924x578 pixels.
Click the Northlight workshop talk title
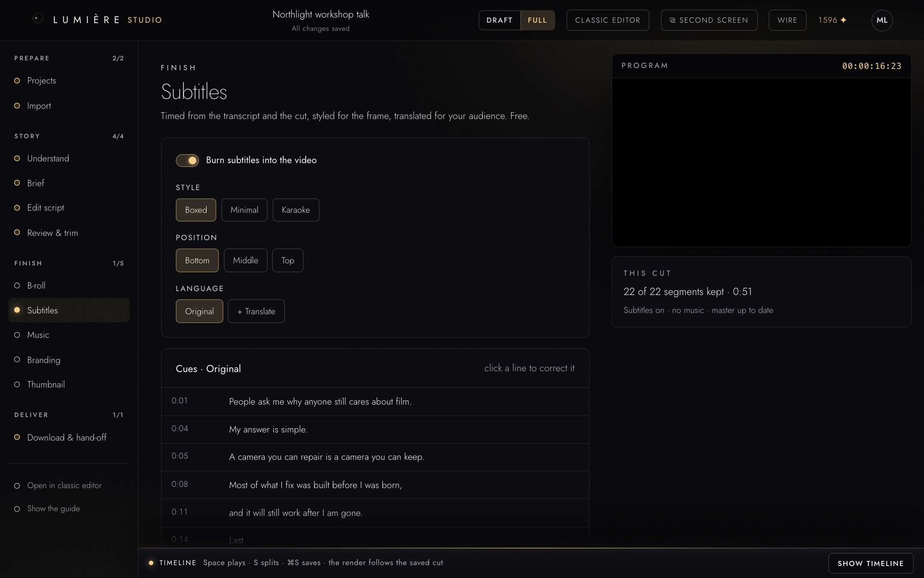[320, 14]
